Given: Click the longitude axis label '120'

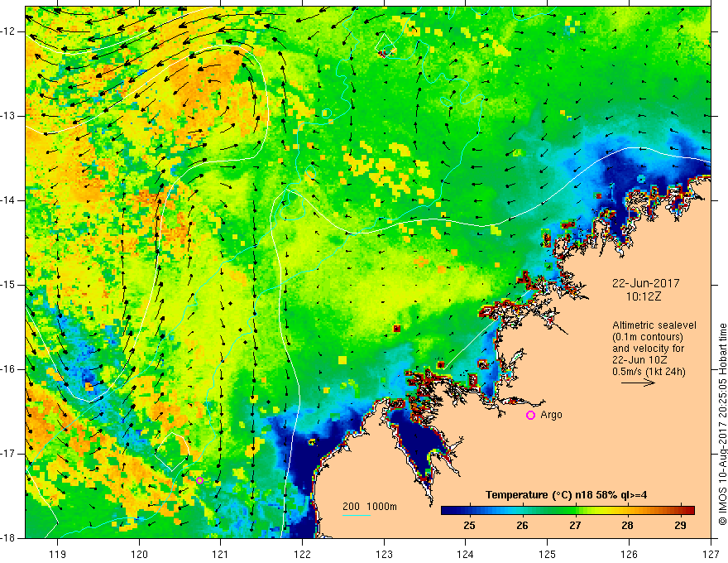Looking at the screenshot, I should 139,554.
